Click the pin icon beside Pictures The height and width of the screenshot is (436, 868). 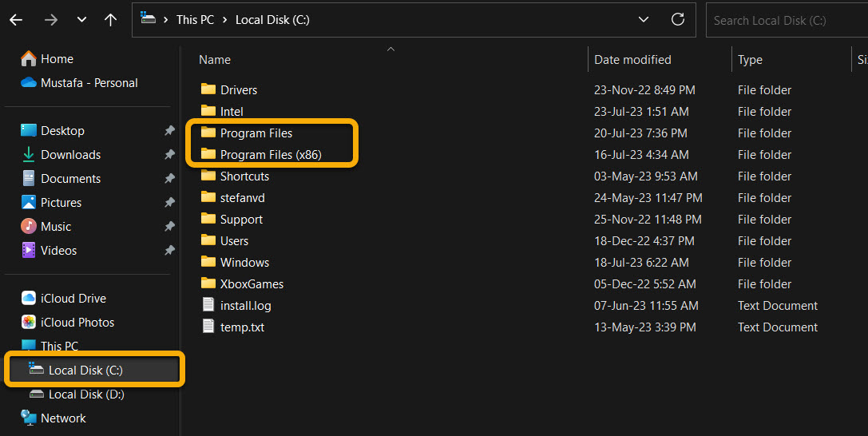(x=169, y=203)
